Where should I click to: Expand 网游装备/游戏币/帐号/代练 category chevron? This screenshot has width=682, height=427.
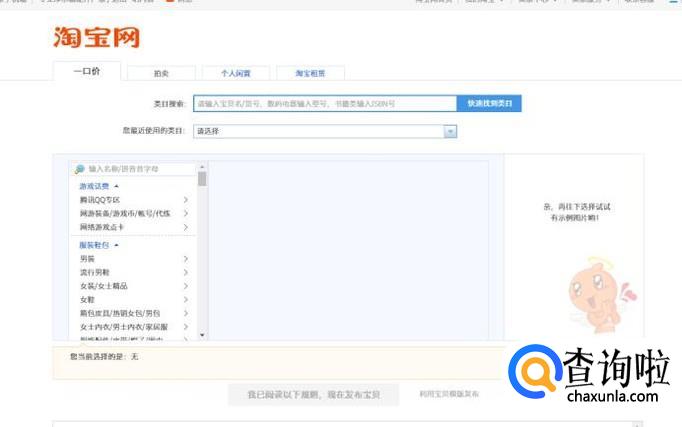coord(186,214)
